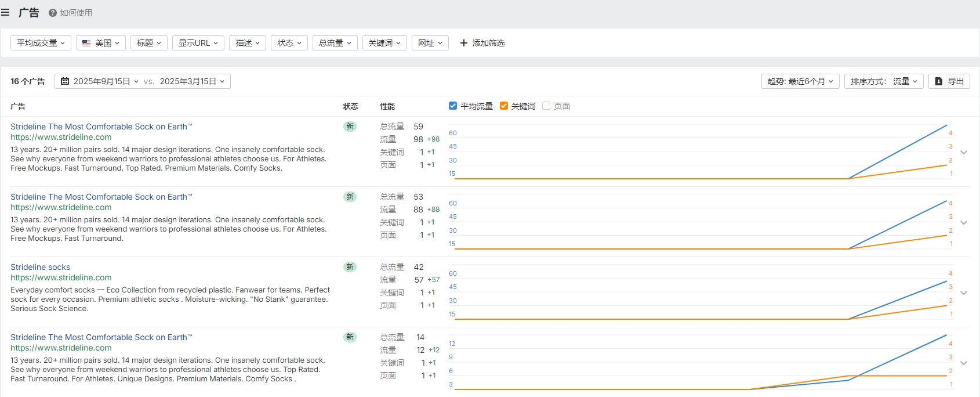Click the download icon on 导出 button

pos(939,81)
